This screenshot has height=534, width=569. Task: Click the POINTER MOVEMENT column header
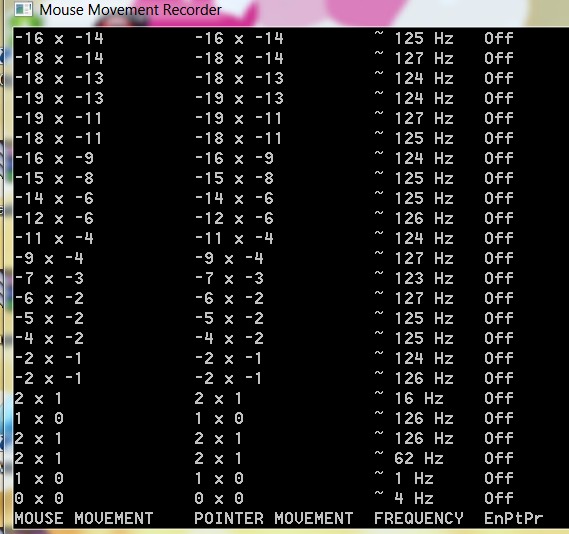[x=274, y=518]
